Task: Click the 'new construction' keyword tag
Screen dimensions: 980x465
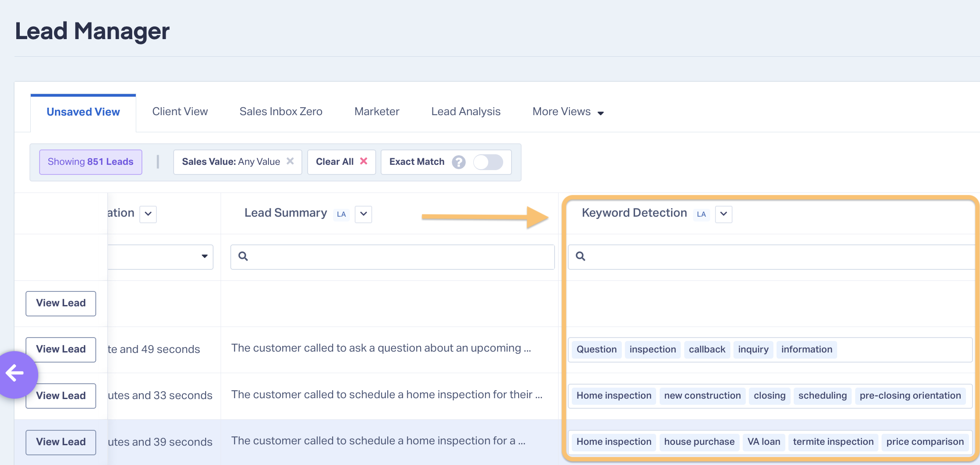Action: (x=702, y=396)
